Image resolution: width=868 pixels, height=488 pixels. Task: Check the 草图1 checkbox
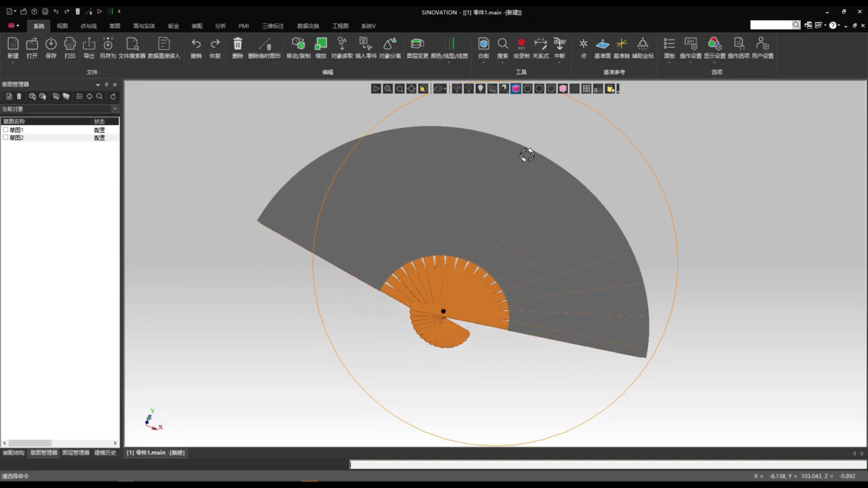click(x=6, y=130)
